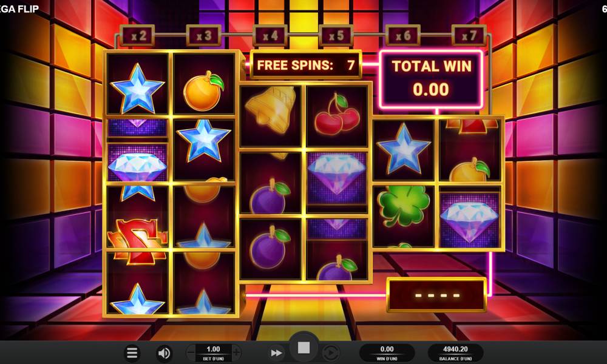
Task: Click the balance amount 4940.20
Action: click(x=455, y=349)
